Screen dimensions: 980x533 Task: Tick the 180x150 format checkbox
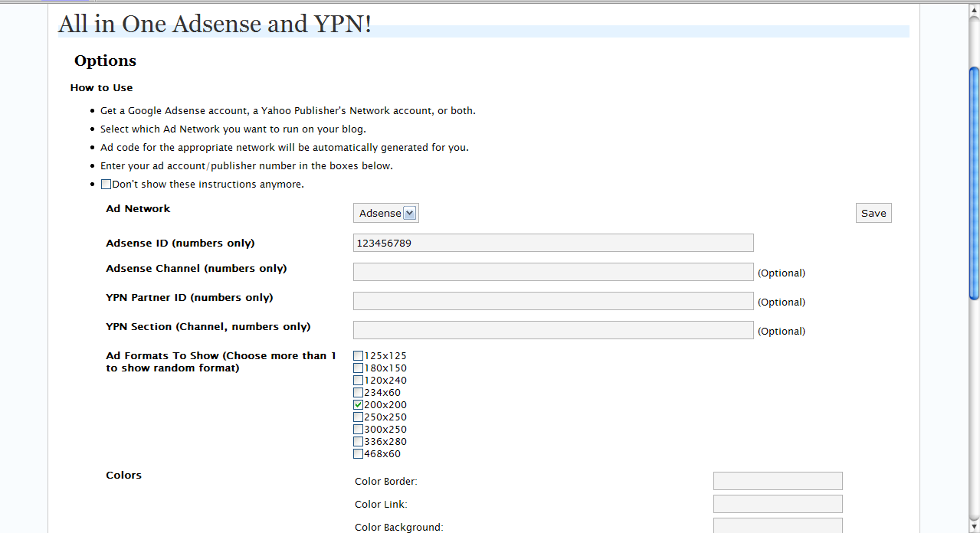point(358,368)
